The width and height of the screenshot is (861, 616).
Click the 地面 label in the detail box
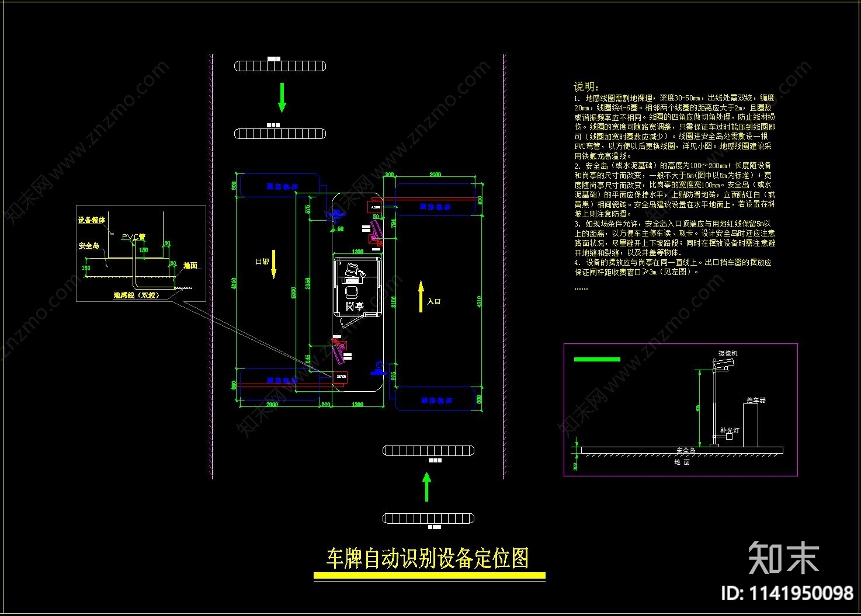(190, 266)
